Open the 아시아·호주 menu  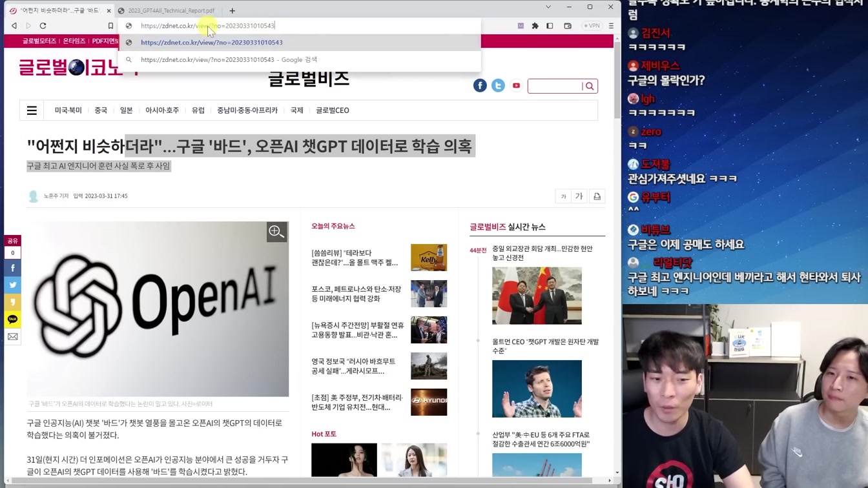162,110
